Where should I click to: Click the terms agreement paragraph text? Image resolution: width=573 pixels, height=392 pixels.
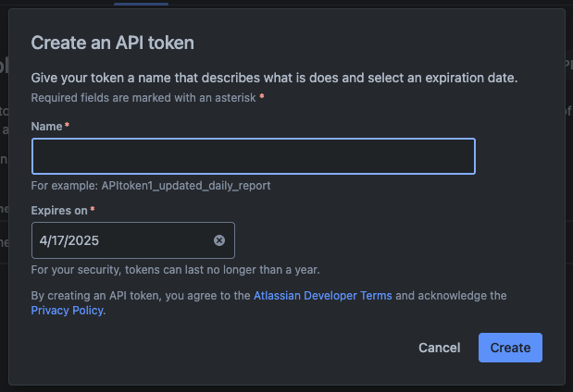click(x=139, y=296)
